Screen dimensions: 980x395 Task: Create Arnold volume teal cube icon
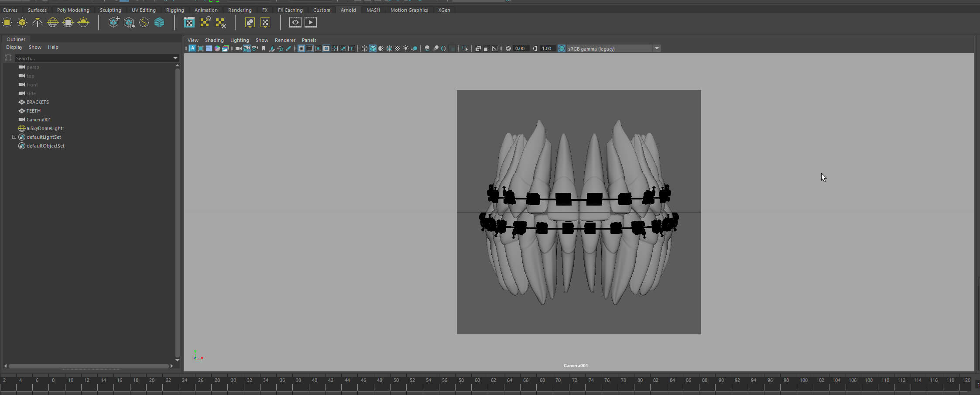pos(159,22)
